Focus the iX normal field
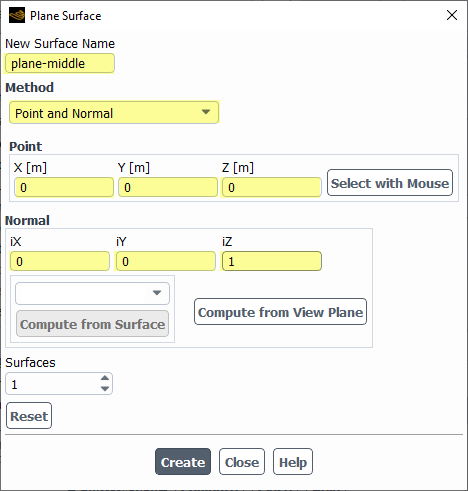468x491 pixels. click(x=60, y=261)
